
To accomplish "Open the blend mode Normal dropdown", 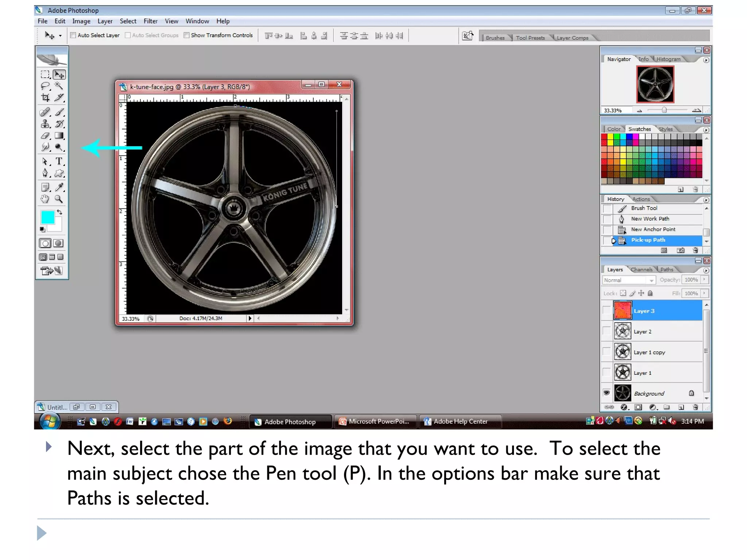I will click(629, 280).
